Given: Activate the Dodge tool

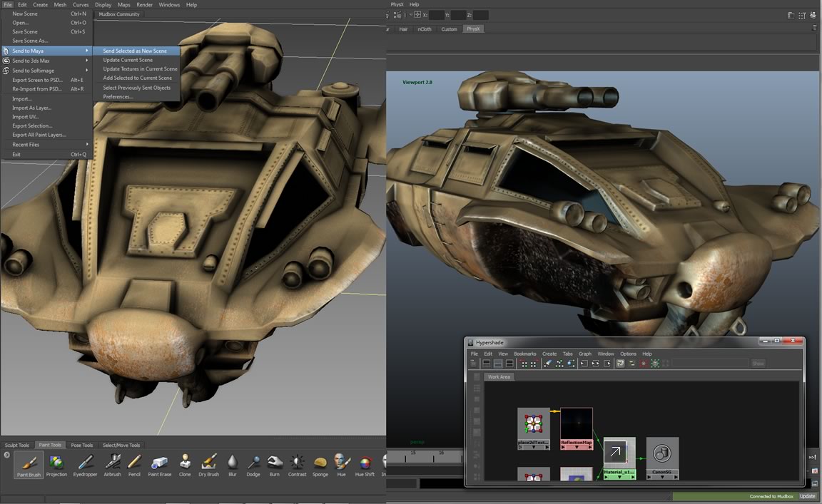Looking at the screenshot, I should coord(253,465).
